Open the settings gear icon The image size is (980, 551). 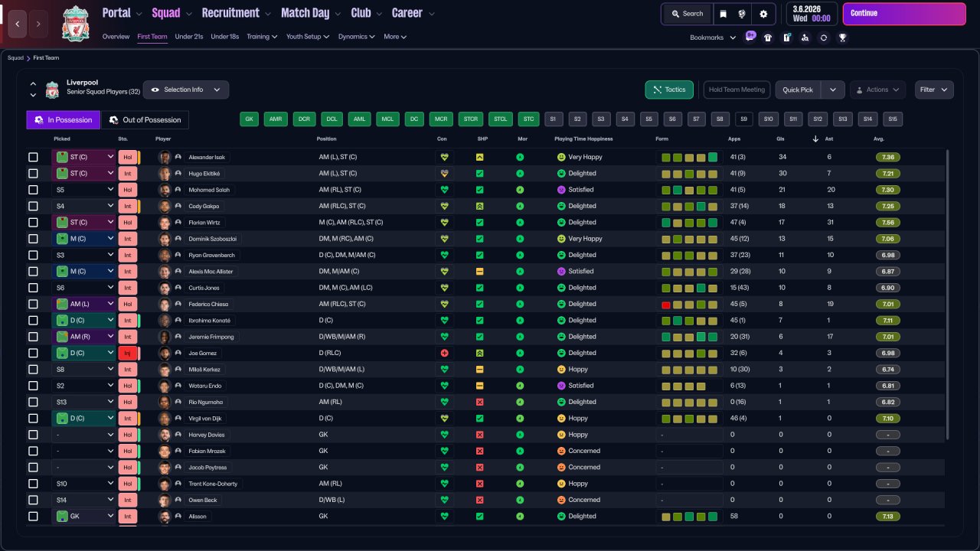coord(763,14)
